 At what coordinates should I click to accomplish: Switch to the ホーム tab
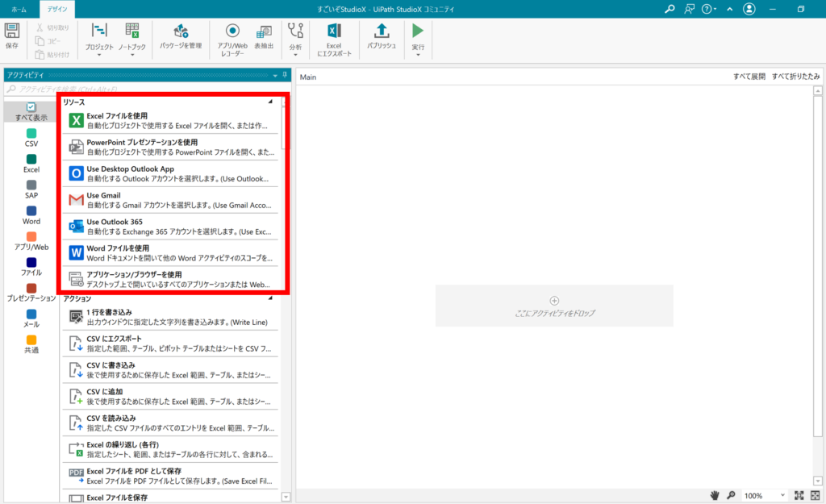[x=19, y=10]
